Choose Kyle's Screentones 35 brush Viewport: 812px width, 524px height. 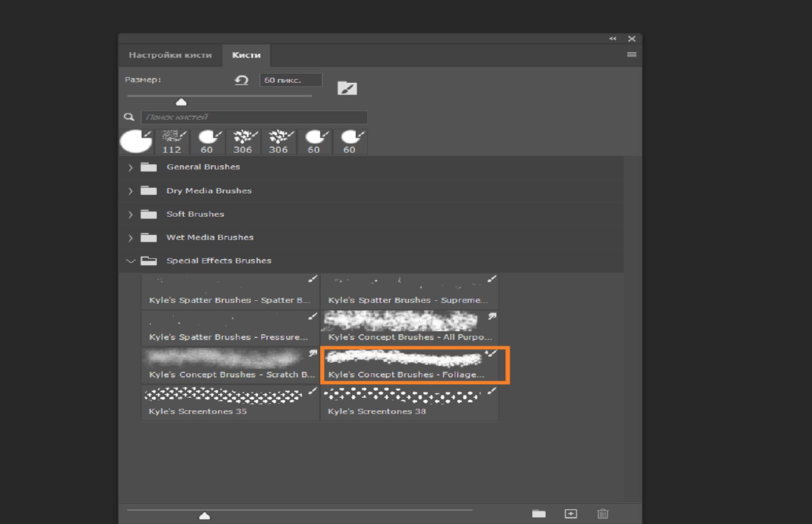(x=230, y=403)
